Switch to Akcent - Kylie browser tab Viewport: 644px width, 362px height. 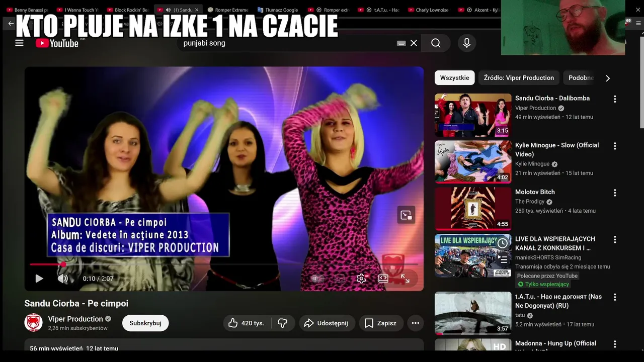tap(479, 10)
